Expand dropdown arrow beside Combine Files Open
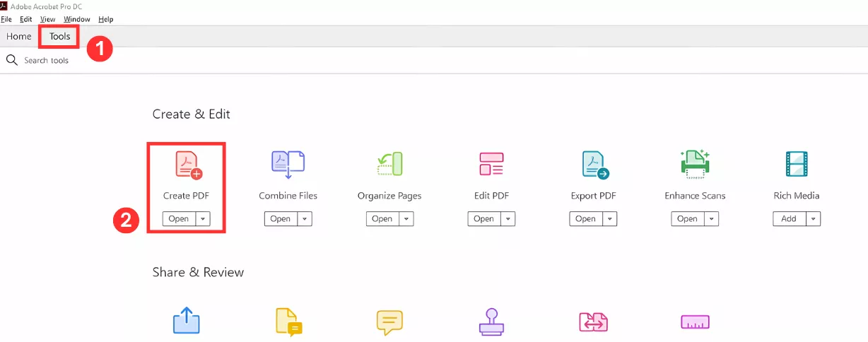 coord(305,219)
